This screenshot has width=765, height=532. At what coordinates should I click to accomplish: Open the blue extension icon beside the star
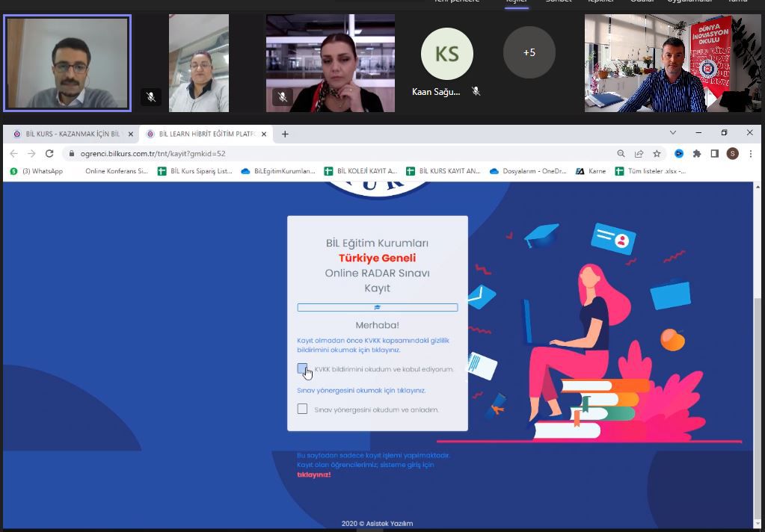pyautogui.click(x=679, y=154)
